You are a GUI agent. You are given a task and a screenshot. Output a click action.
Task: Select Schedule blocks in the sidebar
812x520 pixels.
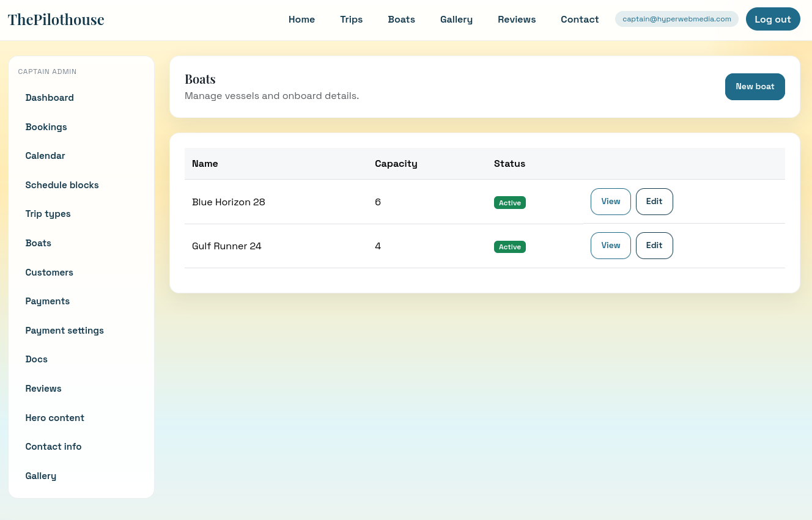pos(62,185)
